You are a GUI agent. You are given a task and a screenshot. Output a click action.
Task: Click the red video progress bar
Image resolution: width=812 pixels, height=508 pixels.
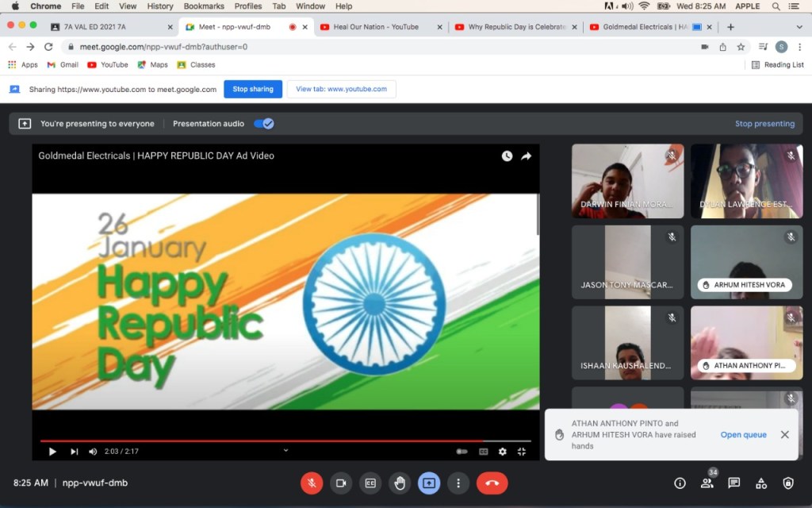point(262,441)
